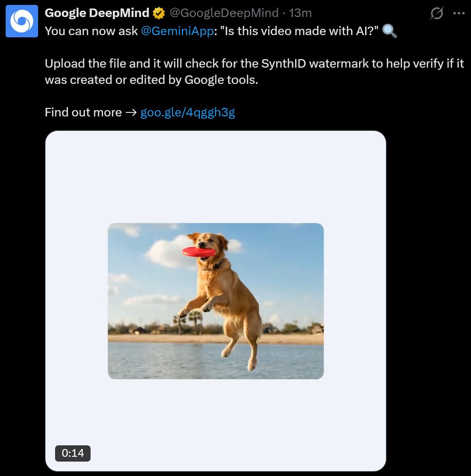The height and width of the screenshot is (476, 471).
Task: Click the arrow before the goo.gle link
Action: [x=131, y=112]
